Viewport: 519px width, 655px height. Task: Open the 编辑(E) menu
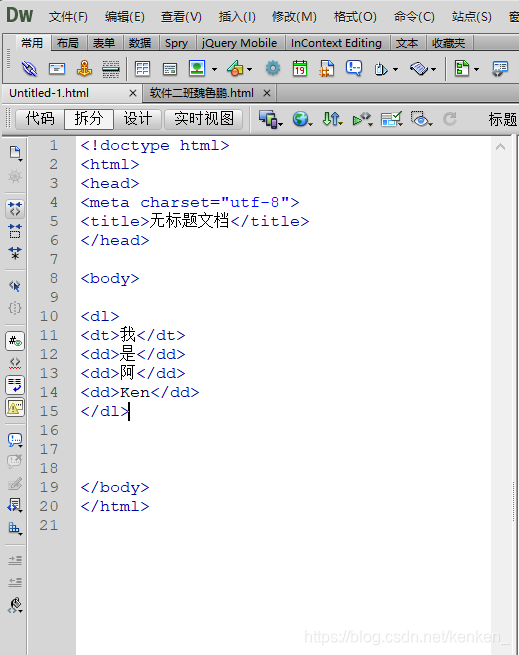click(125, 17)
